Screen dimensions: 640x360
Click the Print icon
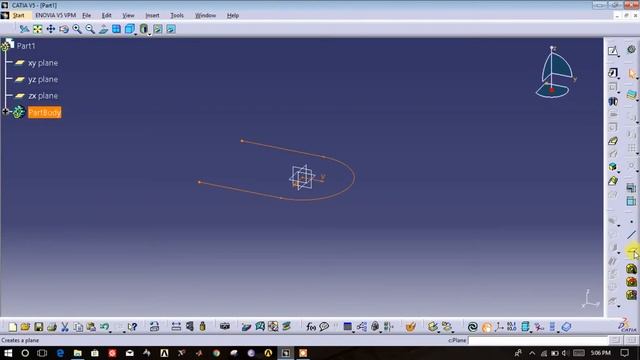tap(52, 327)
